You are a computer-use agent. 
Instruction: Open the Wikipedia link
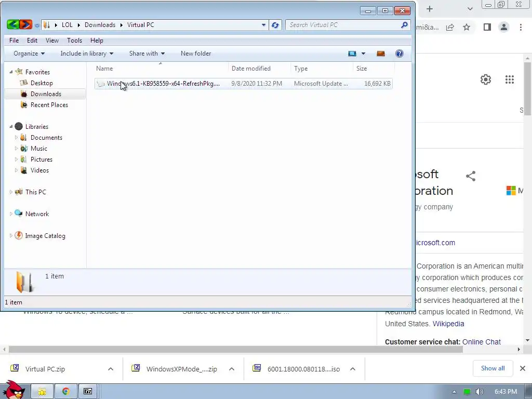point(448,324)
